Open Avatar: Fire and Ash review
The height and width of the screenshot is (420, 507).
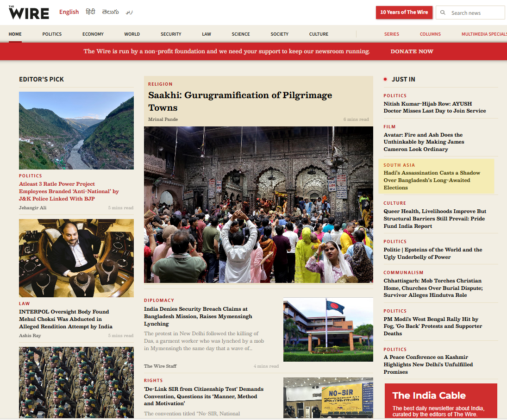tap(423, 142)
